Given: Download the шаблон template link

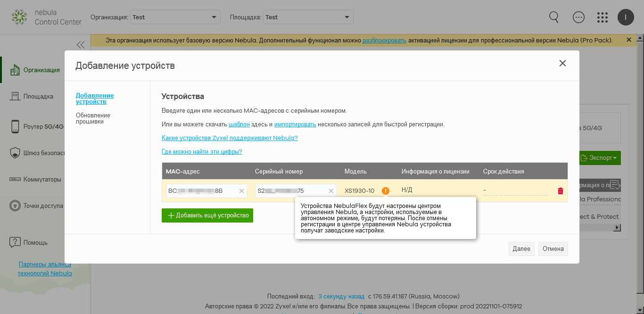Looking at the screenshot, I should 239,124.
